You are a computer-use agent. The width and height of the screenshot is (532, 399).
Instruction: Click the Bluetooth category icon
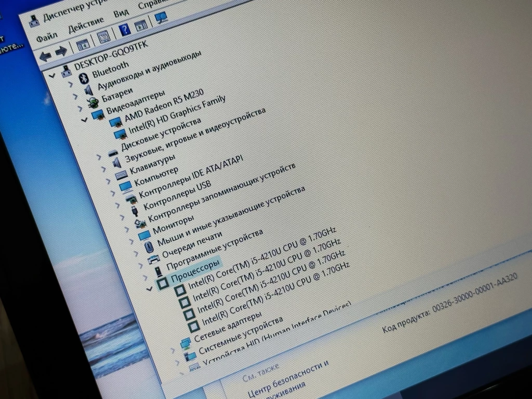point(84,78)
